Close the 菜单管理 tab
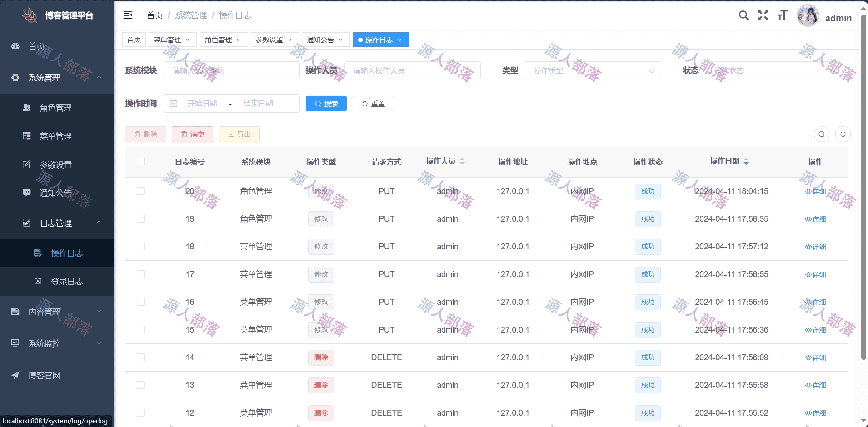The image size is (868, 427). tap(187, 40)
